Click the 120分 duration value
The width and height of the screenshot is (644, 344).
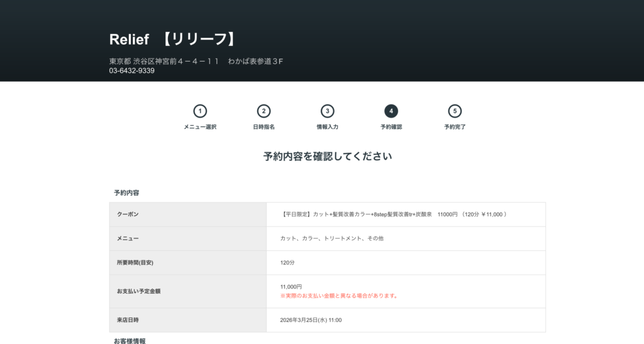click(287, 262)
